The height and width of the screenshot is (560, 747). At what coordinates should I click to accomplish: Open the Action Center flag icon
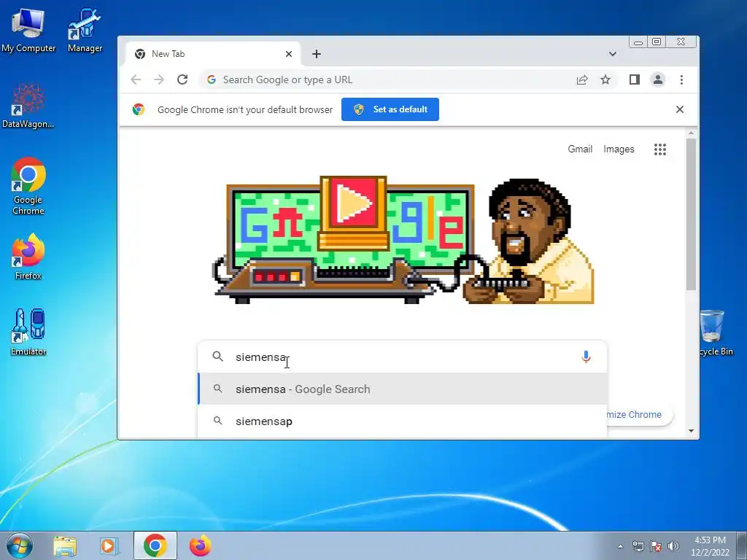[656, 546]
